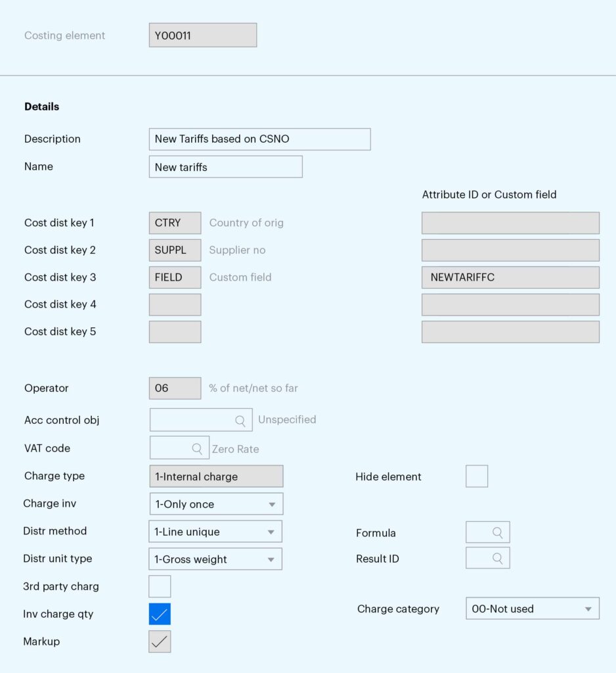Select the Charge type Internal charge field
Viewport: 616px width, 673px height.
(216, 476)
